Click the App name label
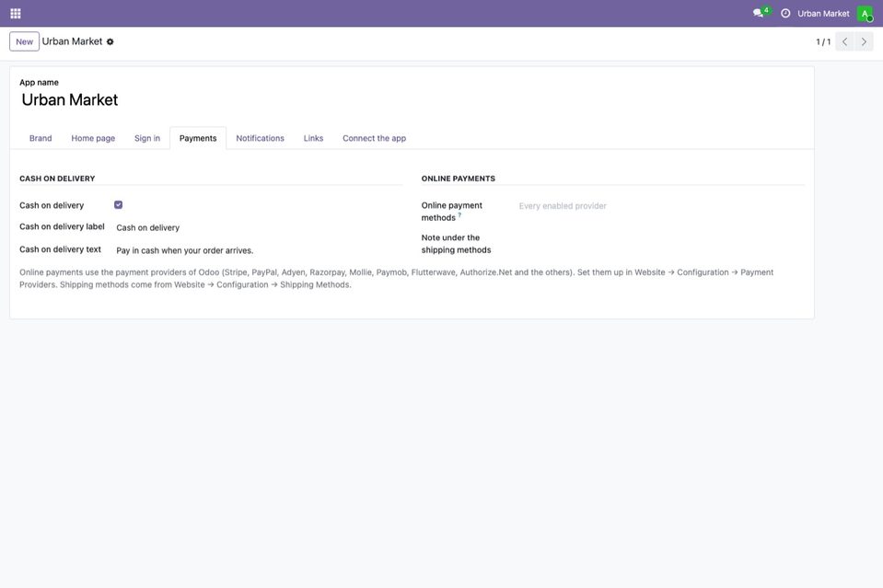883x588 pixels. click(x=39, y=82)
